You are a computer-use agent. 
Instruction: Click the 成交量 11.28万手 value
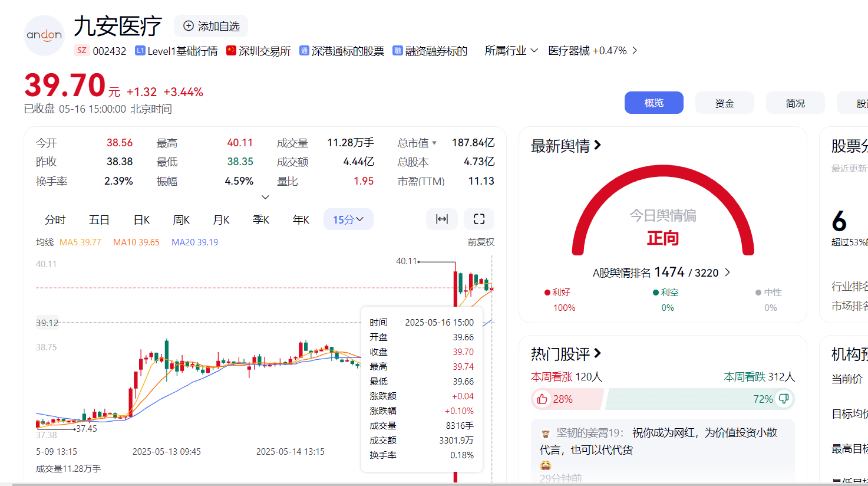[x=351, y=143]
